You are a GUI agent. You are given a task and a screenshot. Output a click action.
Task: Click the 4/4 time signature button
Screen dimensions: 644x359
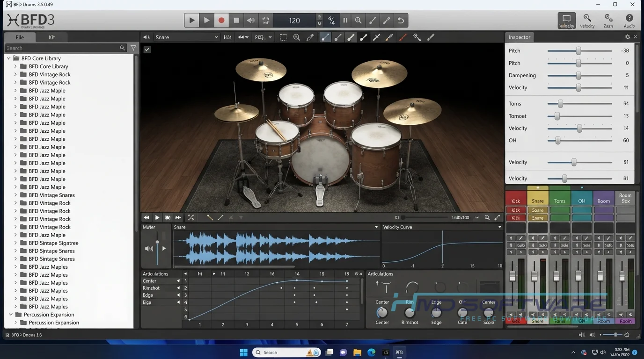click(x=331, y=20)
